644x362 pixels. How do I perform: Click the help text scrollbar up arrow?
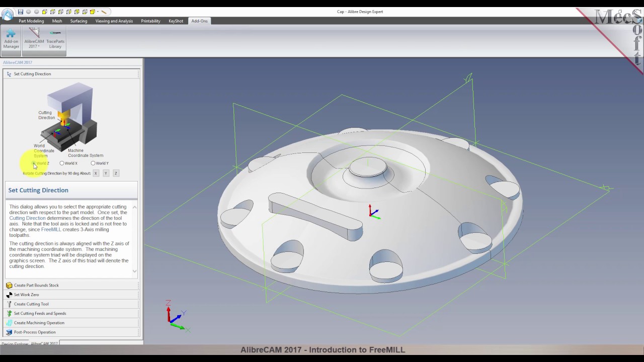point(134,207)
